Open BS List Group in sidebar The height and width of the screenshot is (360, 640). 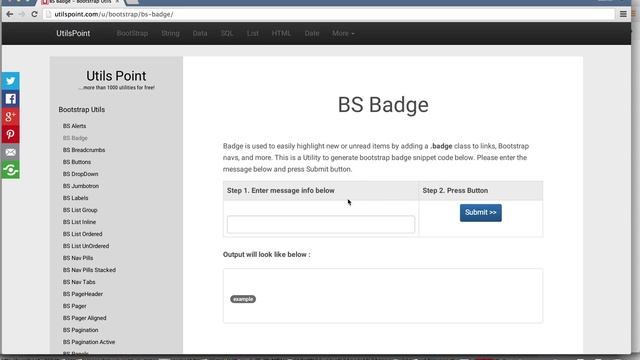[80, 210]
